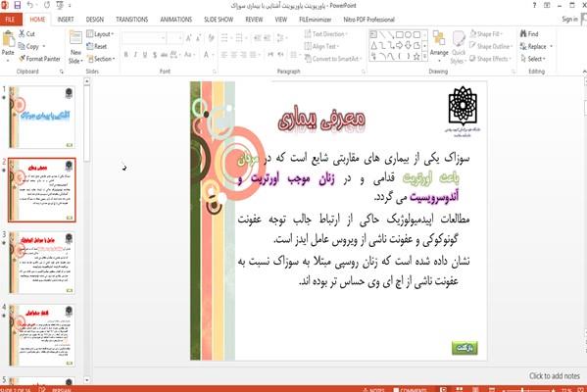Switch to the TRANSITIONS tab
This screenshot has width=587, height=392.
131,20
